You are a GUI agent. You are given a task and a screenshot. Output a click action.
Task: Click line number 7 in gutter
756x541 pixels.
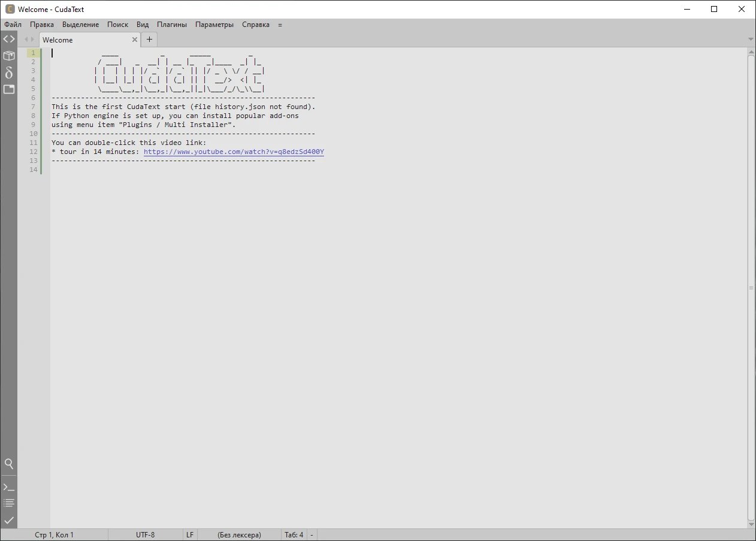(34, 107)
